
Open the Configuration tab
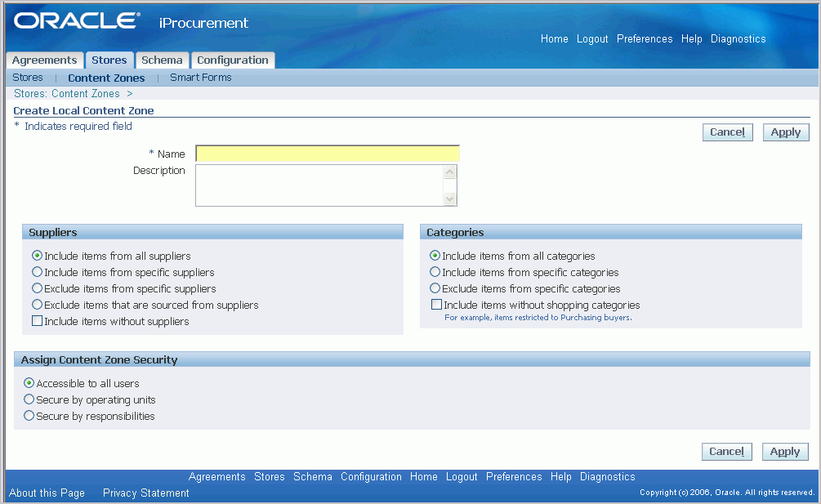(x=233, y=60)
